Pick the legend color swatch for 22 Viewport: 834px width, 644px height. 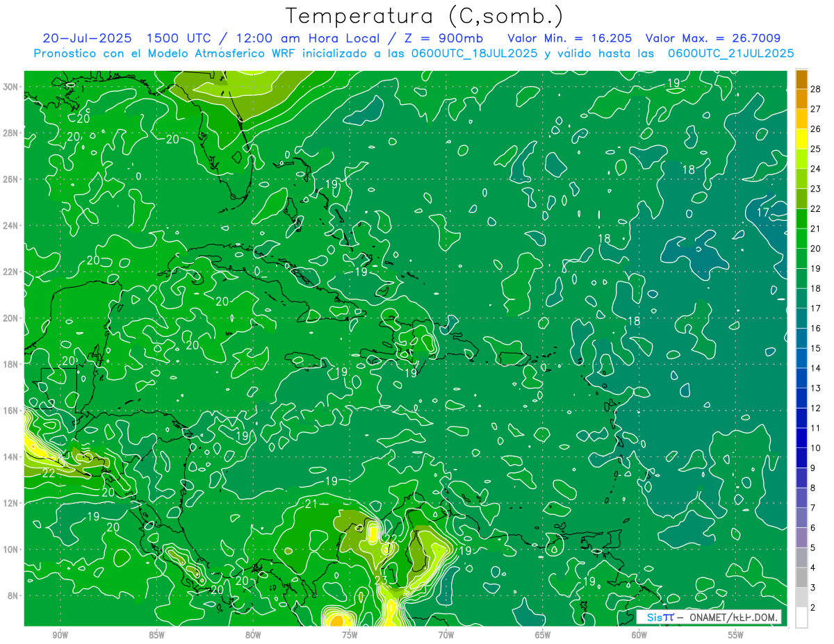tap(801, 198)
